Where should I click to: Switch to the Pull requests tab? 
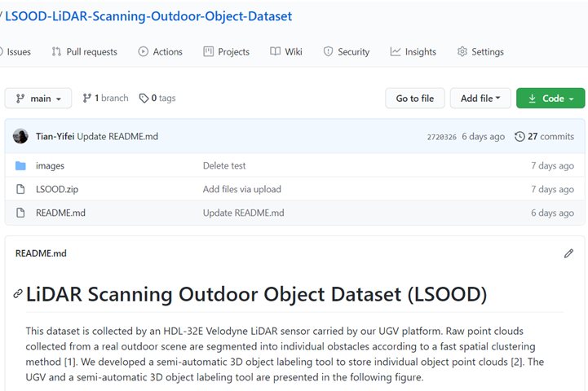[84, 51]
